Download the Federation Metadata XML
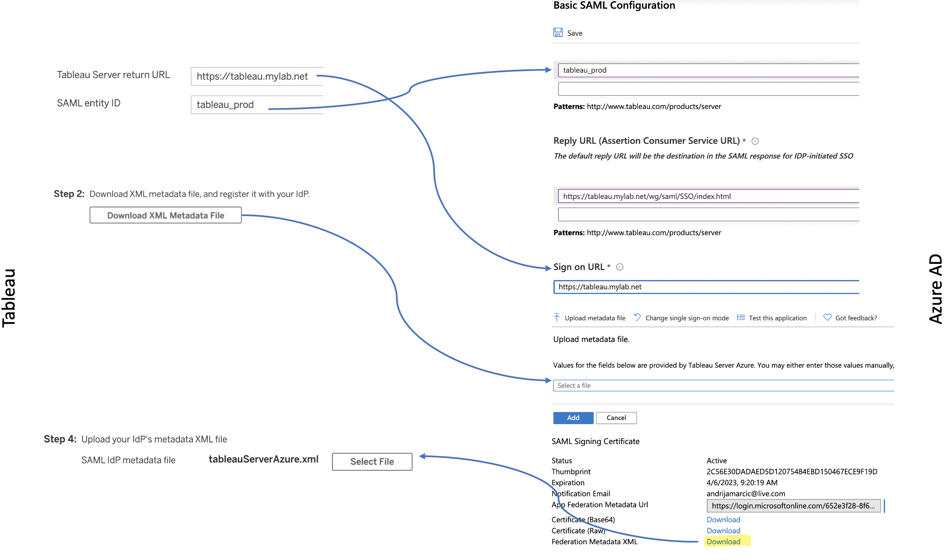The width and height of the screenshot is (949, 560). click(723, 542)
